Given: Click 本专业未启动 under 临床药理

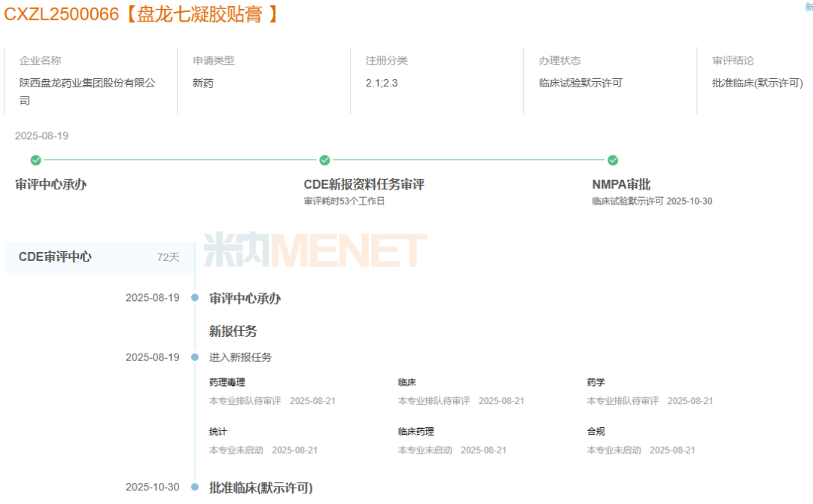Looking at the screenshot, I should tap(425, 450).
